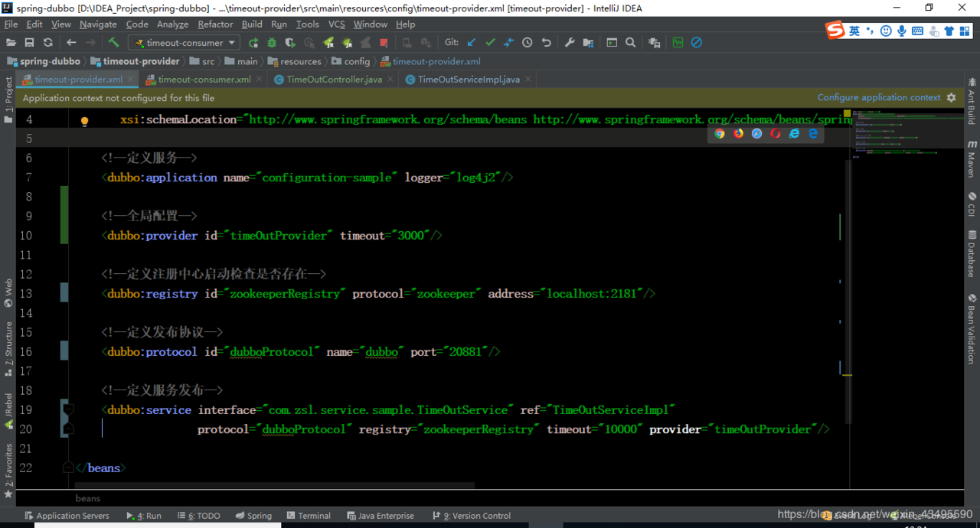The image size is (980, 528).
Task: Open the File menu
Action: click(x=11, y=24)
